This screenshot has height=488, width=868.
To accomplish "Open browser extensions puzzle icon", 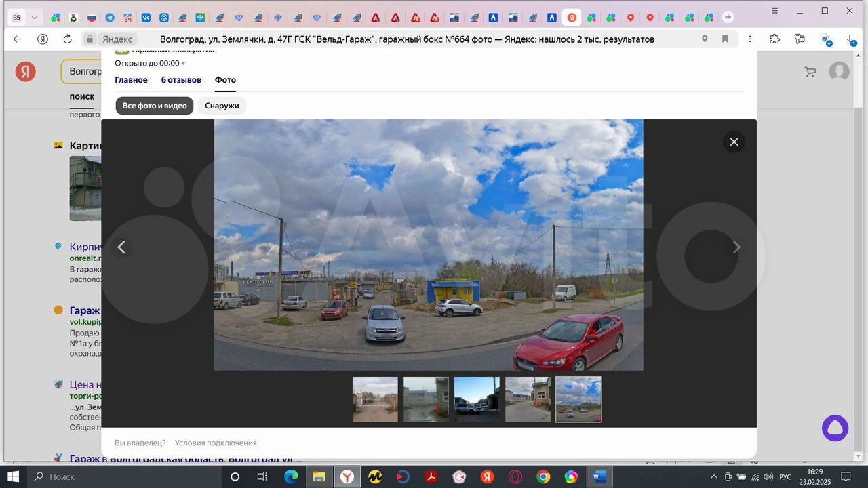I will tap(774, 39).
